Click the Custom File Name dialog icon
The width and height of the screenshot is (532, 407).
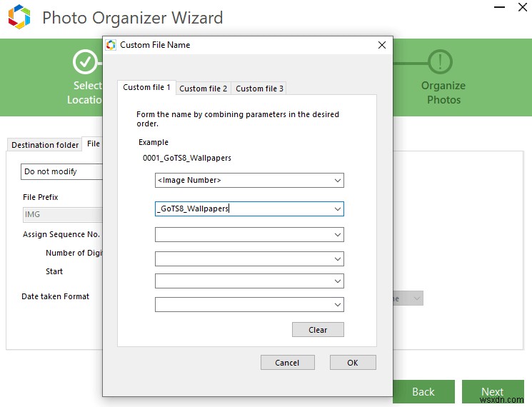tap(111, 45)
